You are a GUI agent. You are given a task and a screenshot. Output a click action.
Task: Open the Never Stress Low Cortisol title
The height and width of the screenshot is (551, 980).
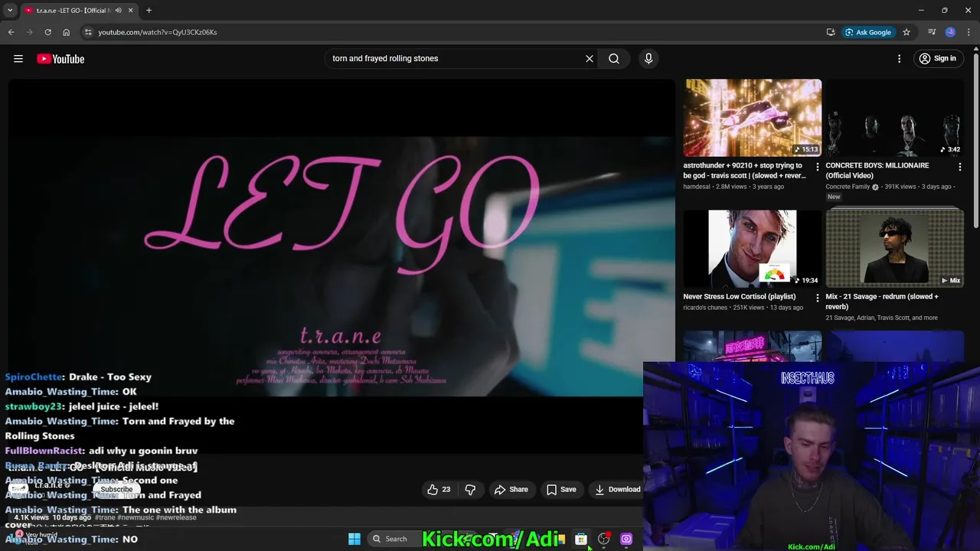740,296
